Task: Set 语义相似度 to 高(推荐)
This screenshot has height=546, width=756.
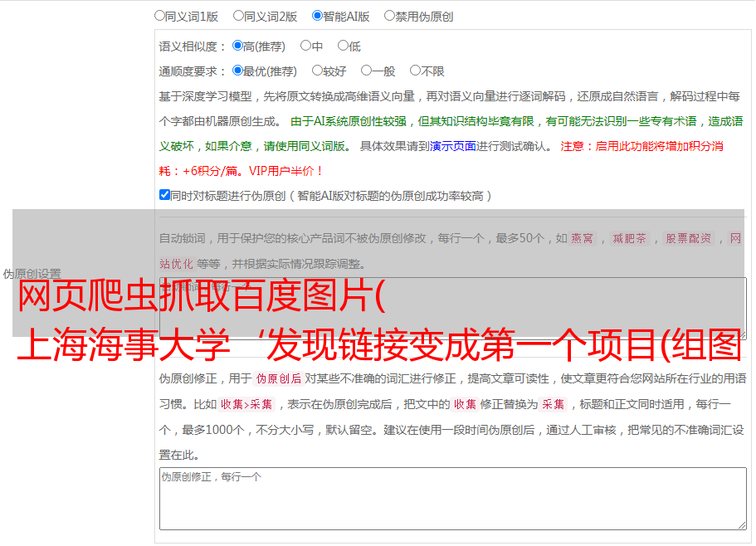Action: (x=238, y=46)
